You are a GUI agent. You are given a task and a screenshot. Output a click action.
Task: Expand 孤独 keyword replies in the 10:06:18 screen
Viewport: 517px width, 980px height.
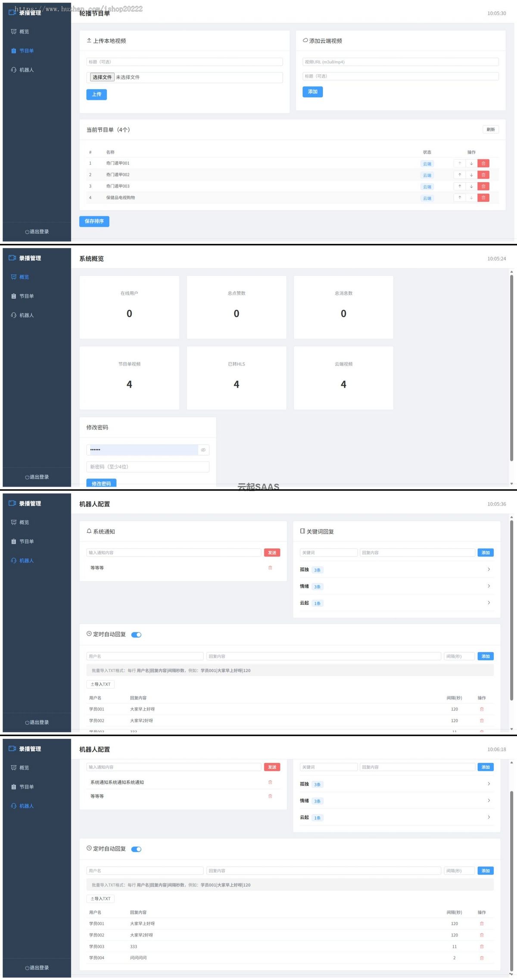click(489, 784)
